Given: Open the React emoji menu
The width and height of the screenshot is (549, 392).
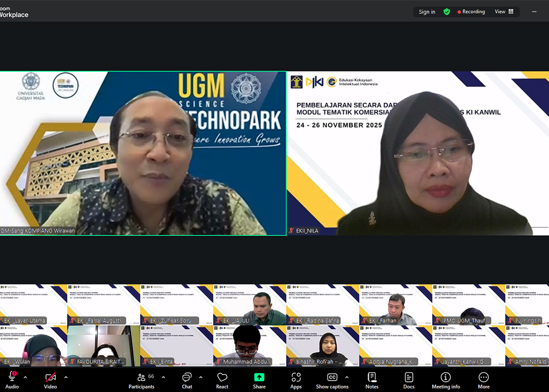Looking at the screenshot, I should (x=222, y=380).
